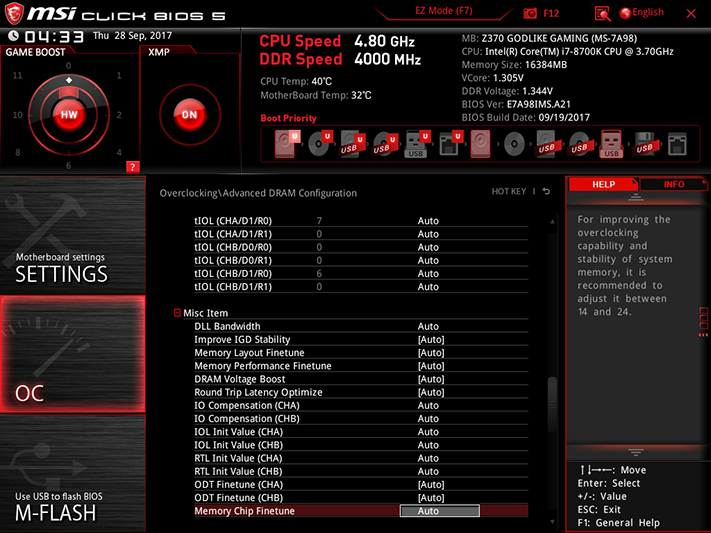Screen dimensions: 711x533
Task: Select tIOL (CHA/D1/R1) row
Action: (361, 234)
